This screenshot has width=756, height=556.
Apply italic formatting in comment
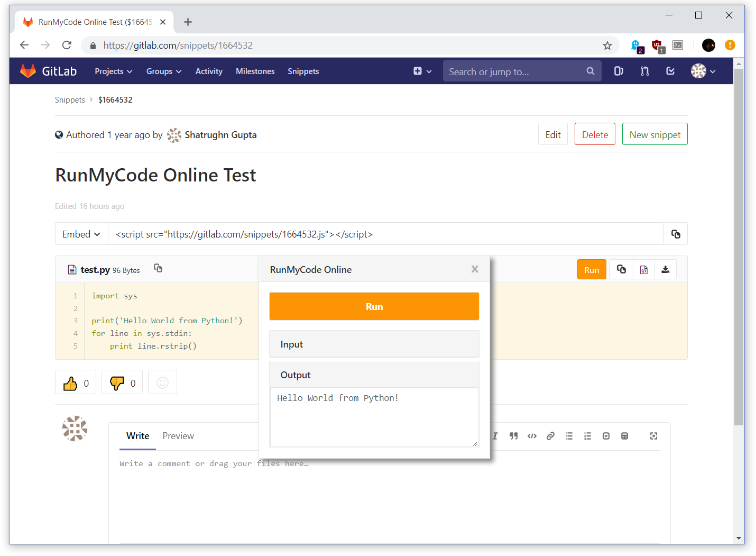point(495,436)
